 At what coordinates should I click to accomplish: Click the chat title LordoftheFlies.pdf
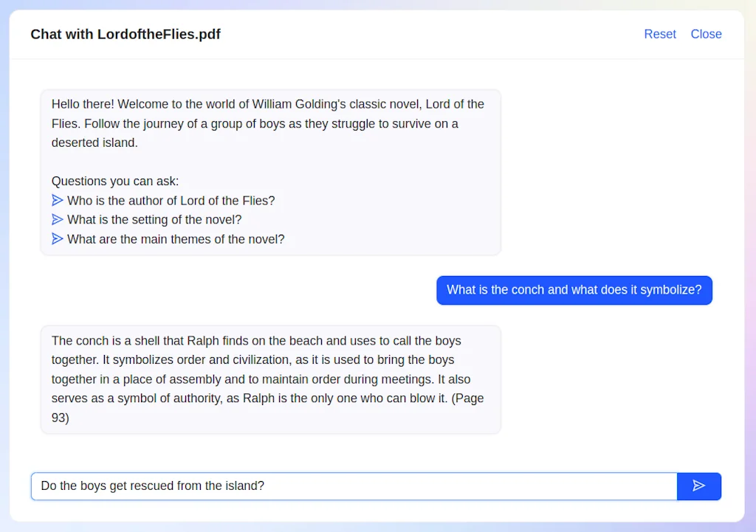coord(158,34)
